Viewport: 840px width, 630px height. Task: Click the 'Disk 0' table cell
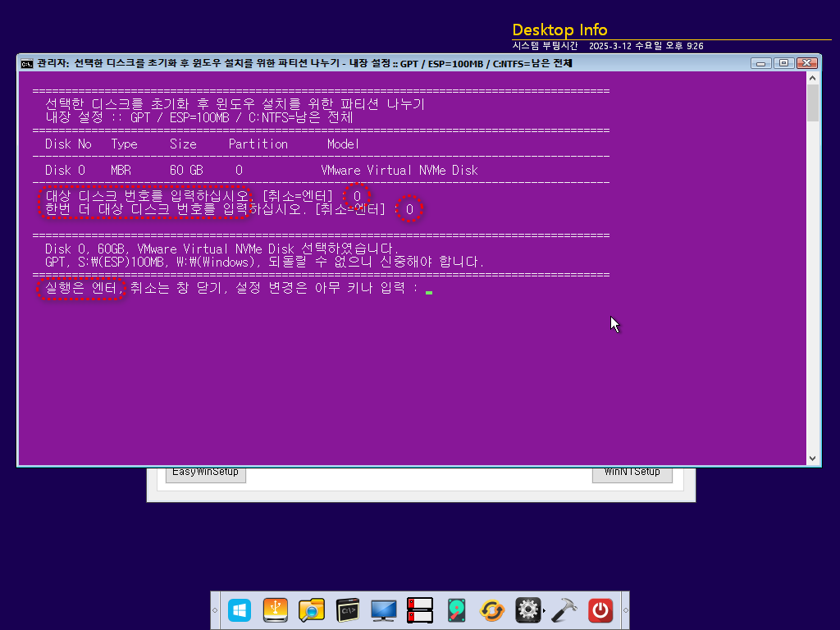[65, 171]
